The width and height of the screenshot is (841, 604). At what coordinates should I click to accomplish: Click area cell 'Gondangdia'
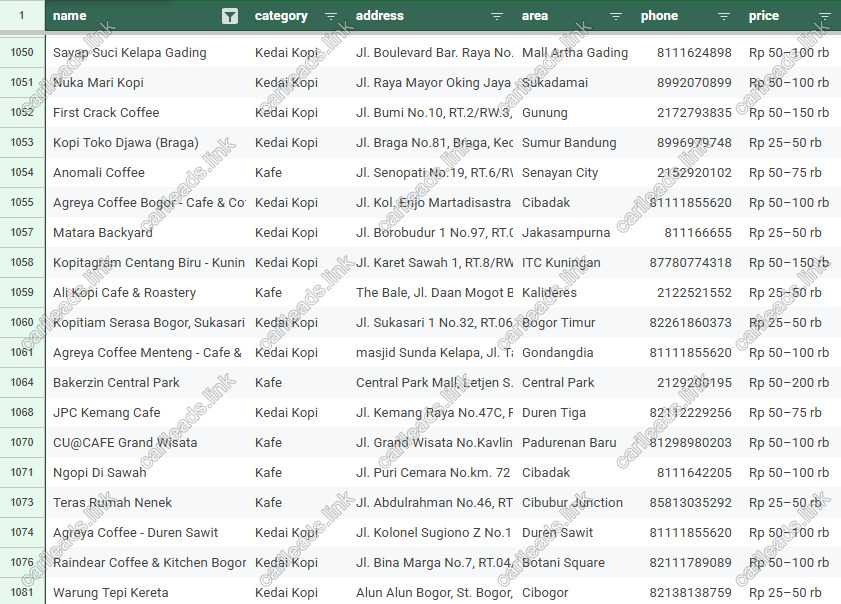pos(573,353)
